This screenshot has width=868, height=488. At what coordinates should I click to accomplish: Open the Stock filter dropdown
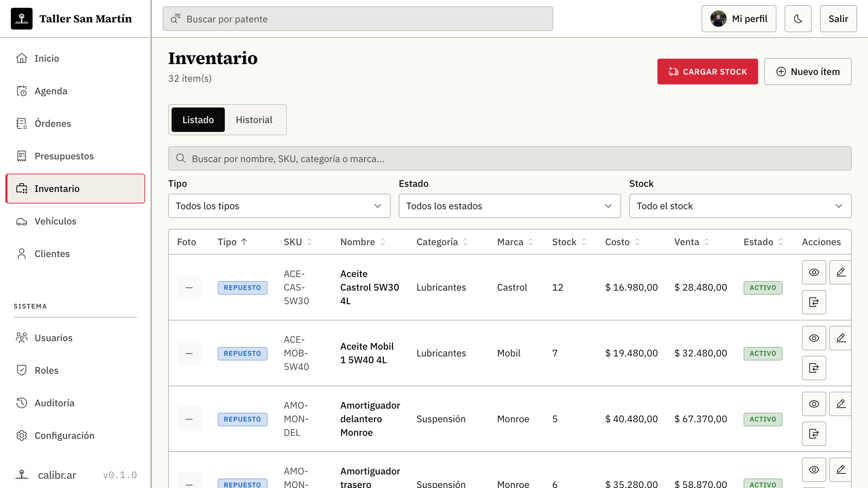(x=740, y=206)
